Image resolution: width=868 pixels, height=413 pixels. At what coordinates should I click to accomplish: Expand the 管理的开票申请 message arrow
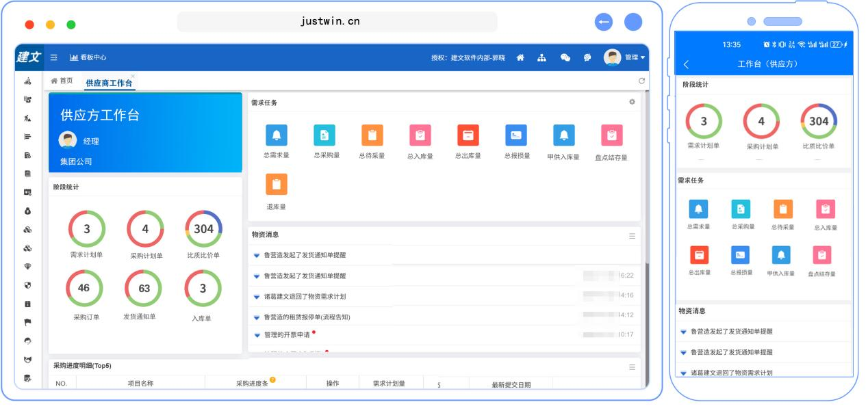(x=257, y=335)
